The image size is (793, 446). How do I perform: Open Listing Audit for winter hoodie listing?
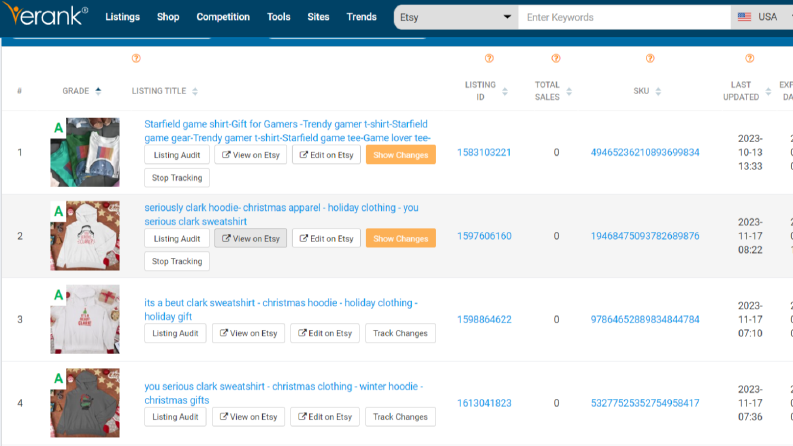click(x=175, y=417)
